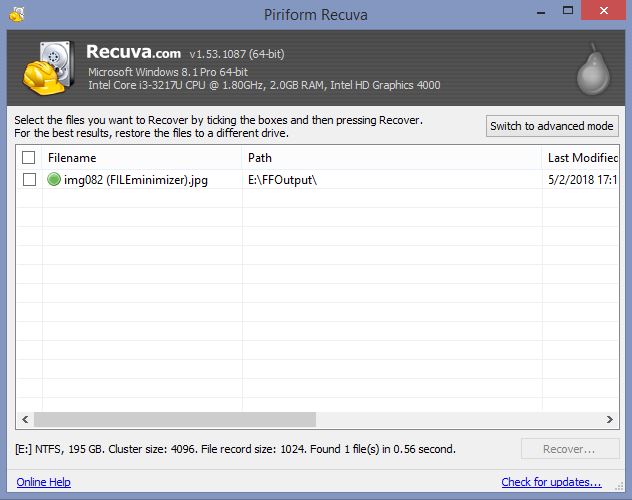Click the Piriform pear logo

(593, 69)
